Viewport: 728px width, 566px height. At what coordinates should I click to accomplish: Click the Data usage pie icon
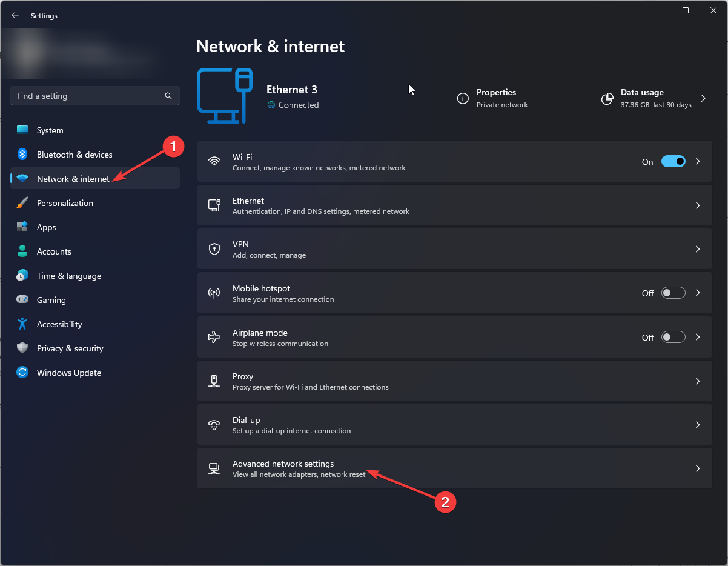pos(607,98)
